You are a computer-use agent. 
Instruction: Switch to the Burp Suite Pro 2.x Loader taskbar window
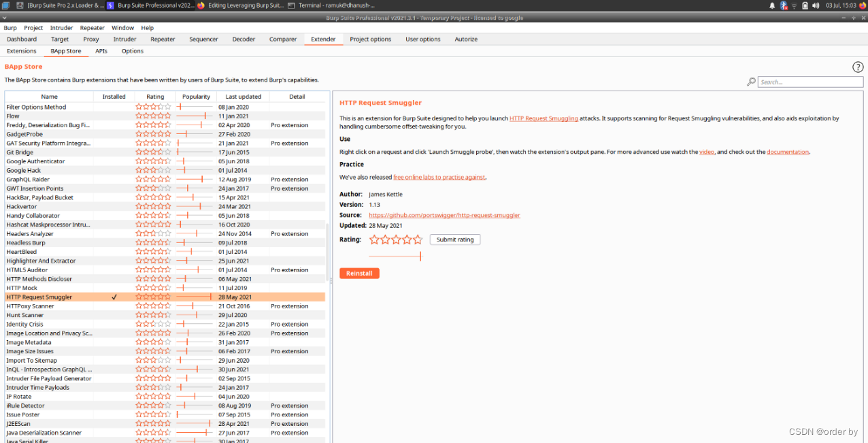(61, 5)
